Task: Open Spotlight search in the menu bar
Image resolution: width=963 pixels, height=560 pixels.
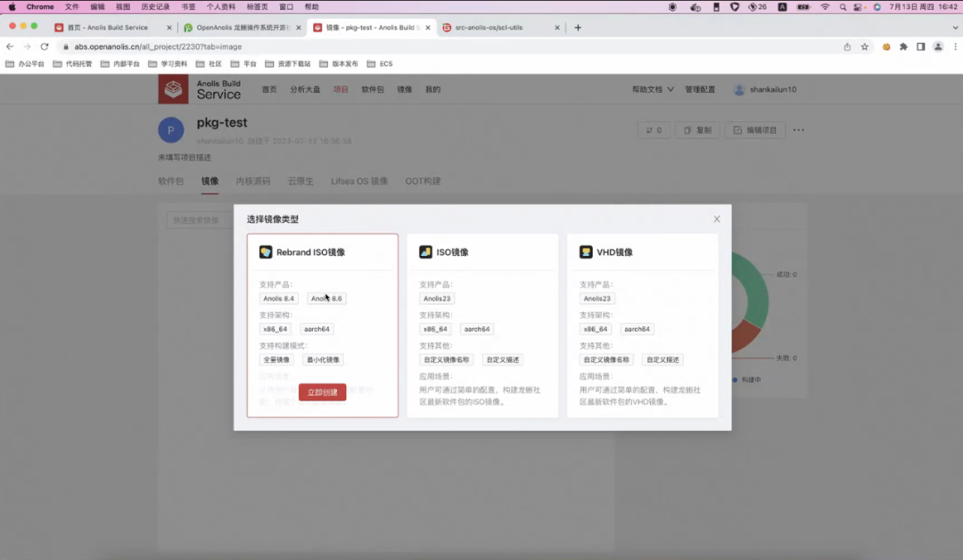Action: pos(843,7)
